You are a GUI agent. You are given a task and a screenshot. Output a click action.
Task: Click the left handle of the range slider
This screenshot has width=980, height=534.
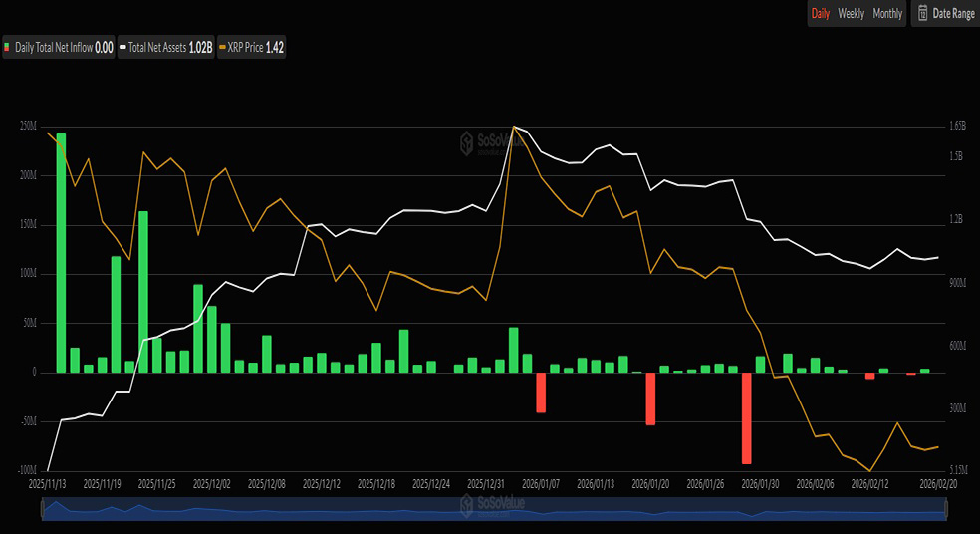tap(42, 509)
